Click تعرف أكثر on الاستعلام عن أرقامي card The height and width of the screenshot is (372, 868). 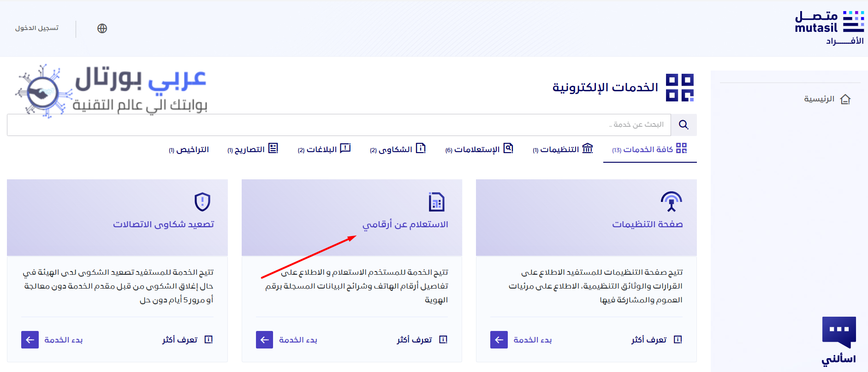pyautogui.click(x=414, y=340)
